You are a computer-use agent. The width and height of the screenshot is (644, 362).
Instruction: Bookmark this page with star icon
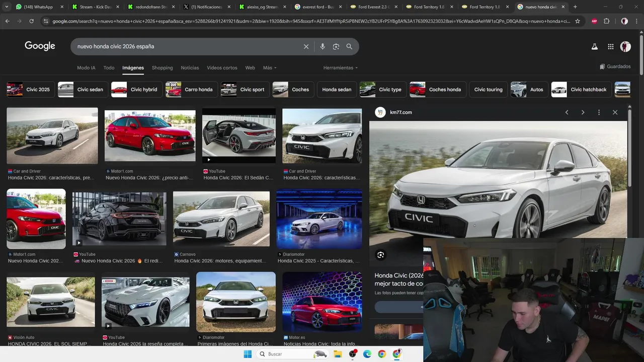pyautogui.click(x=578, y=21)
